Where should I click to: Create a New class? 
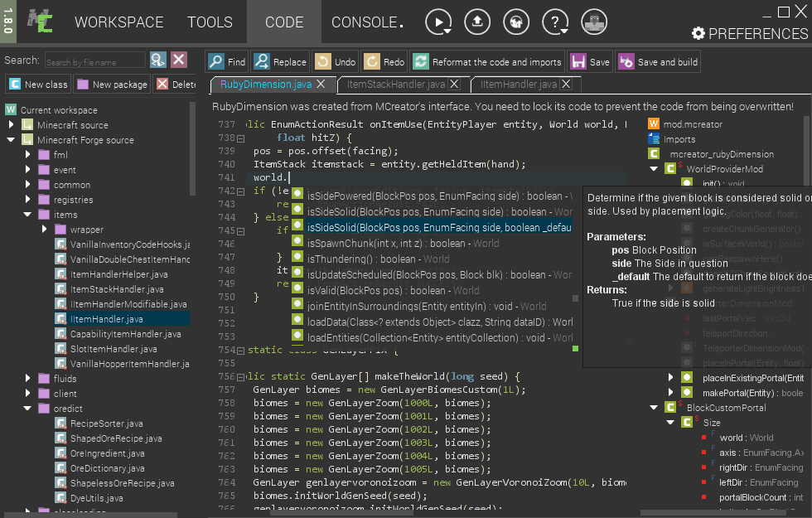(x=37, y=84)
